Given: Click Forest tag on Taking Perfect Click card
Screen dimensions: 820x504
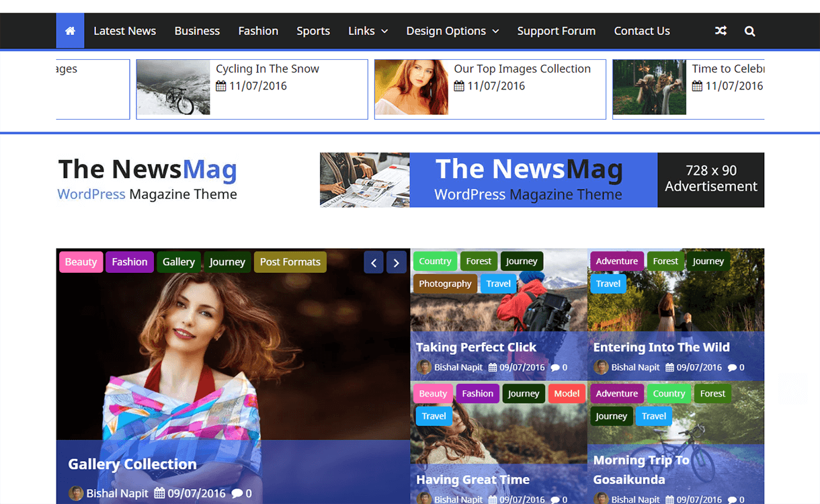Looking at the screenshot, I should (479, 261).
